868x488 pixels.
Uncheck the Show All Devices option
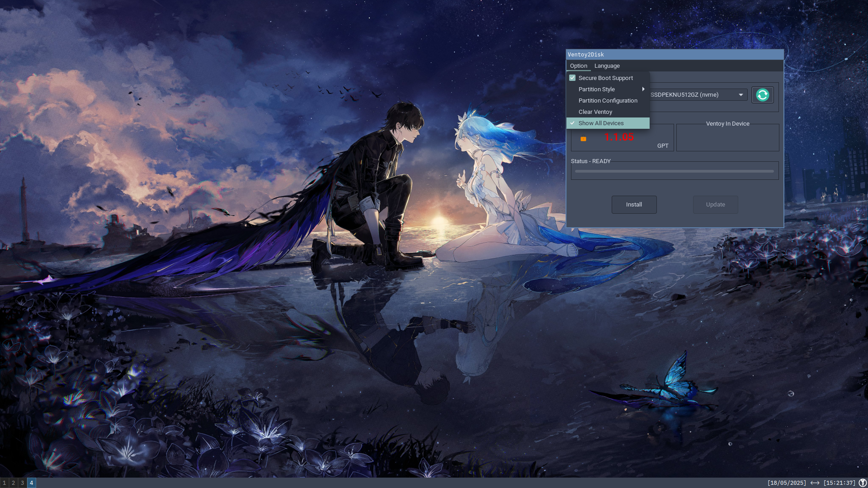click(601, 123)
